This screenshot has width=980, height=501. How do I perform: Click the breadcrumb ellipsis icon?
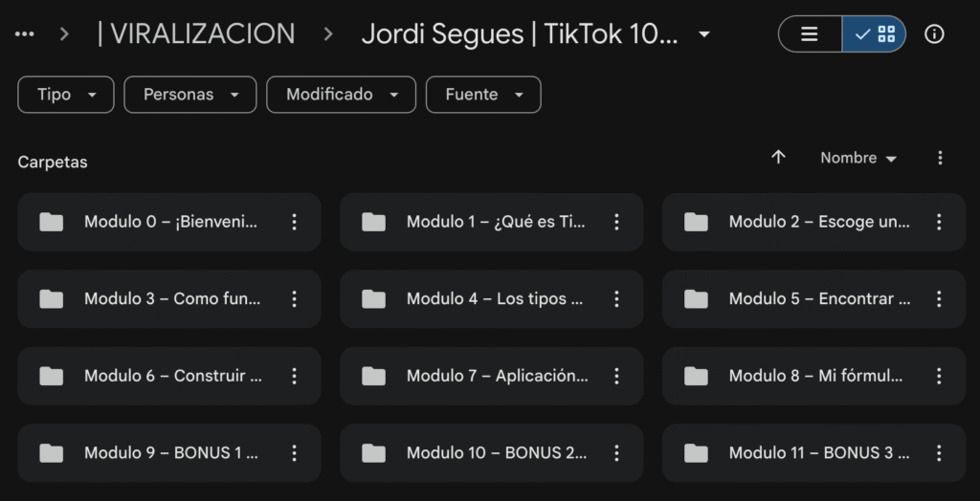25,34
